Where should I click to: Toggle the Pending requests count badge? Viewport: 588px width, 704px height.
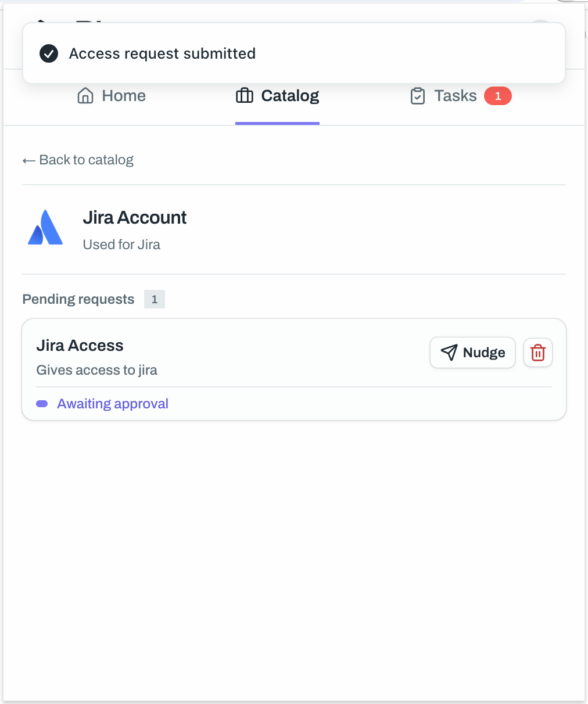(x=154, y=299)
